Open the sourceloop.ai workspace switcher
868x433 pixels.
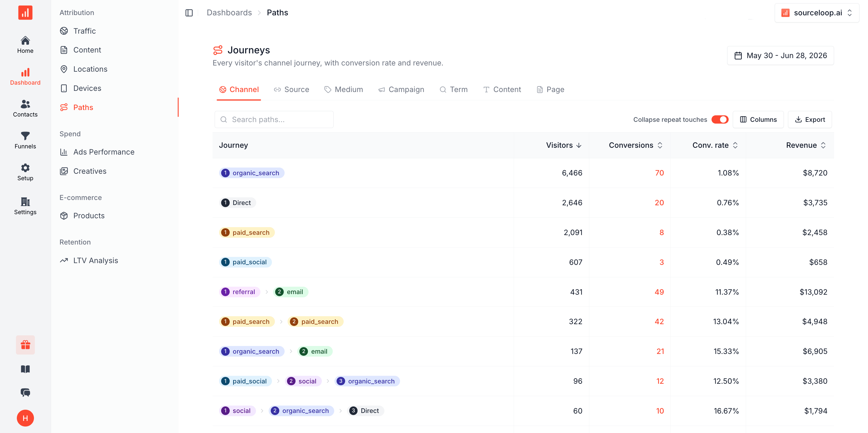817,13
